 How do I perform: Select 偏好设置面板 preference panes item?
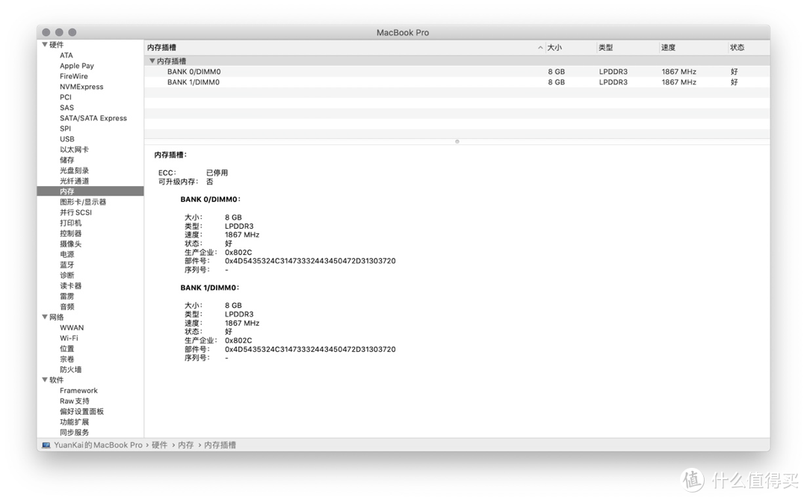82,411
